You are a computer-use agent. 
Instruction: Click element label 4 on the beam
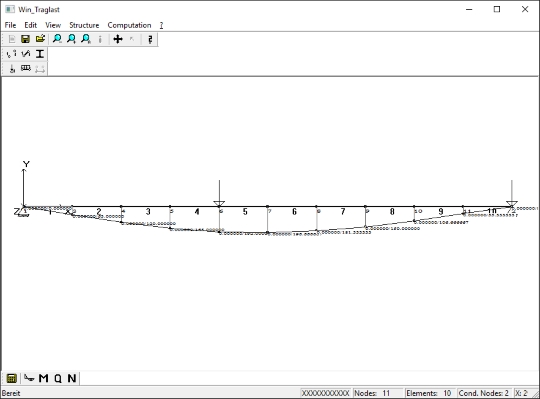point(197,211)
